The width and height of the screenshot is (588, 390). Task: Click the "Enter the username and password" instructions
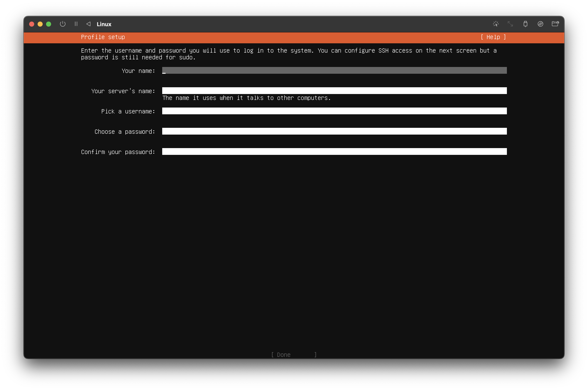[289, 54]
